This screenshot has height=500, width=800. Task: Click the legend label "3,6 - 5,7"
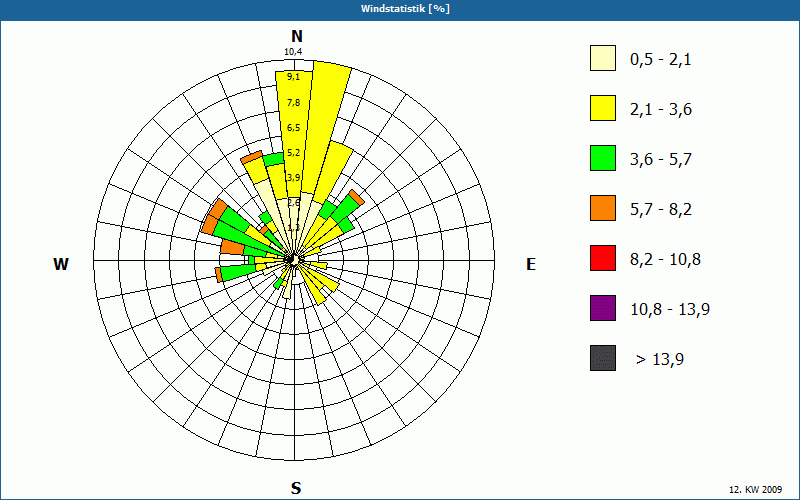pyautogui.click(x=661, y=160)
